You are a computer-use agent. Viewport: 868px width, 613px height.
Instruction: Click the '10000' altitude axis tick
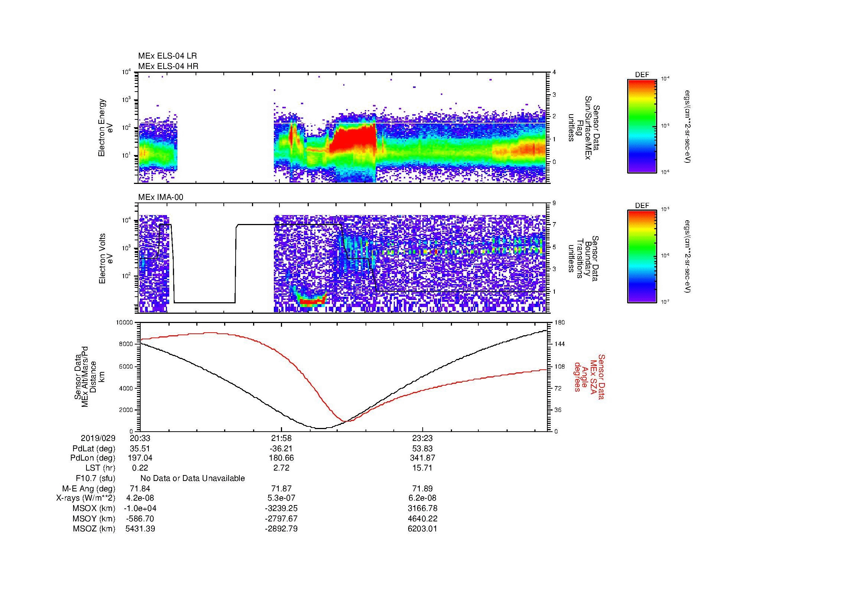125,323
